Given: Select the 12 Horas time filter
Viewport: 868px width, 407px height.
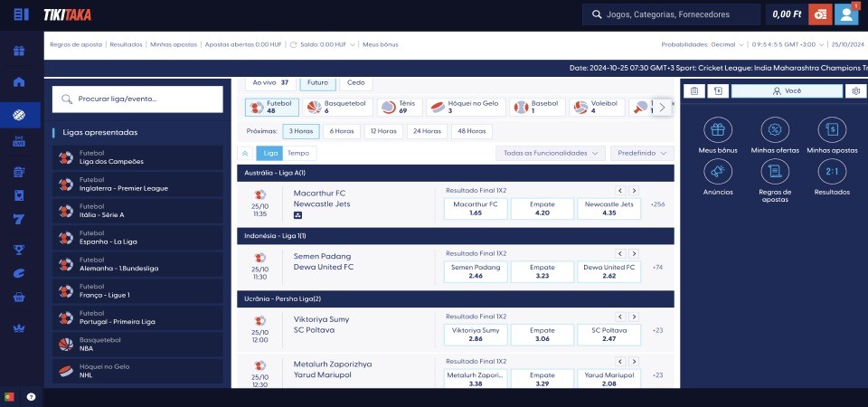Looking at the screenshot, I should tap(383, 131).
